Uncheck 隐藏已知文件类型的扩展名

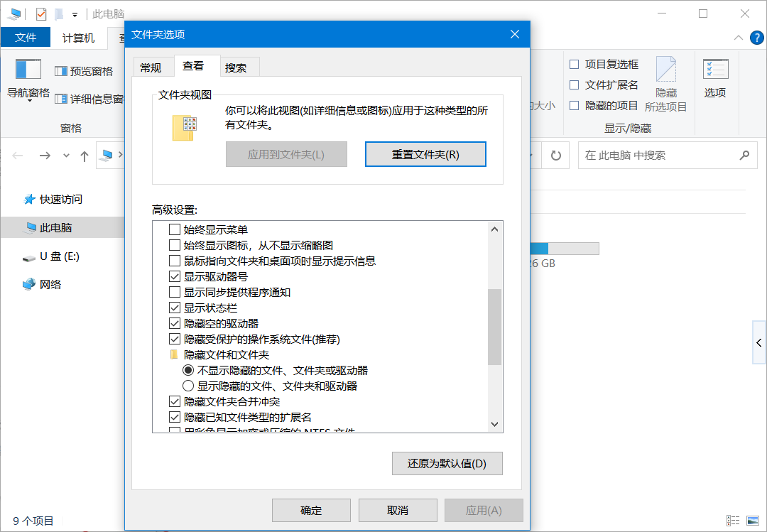(x=175, y=418)
